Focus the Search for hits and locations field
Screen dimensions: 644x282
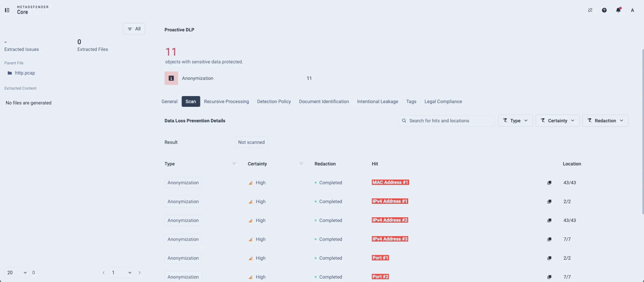(447, 121)
